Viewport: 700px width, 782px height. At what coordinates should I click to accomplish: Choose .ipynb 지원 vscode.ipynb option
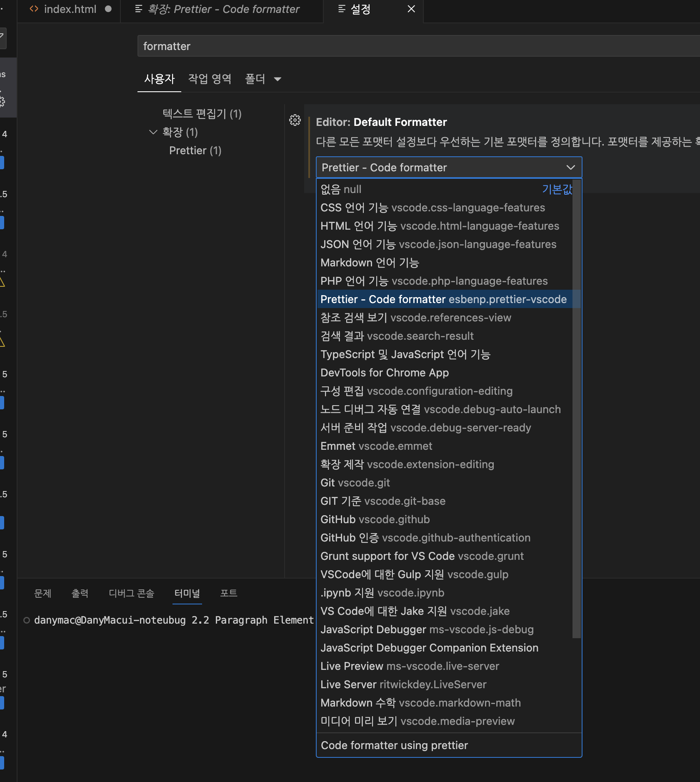(x=445, y=593)
